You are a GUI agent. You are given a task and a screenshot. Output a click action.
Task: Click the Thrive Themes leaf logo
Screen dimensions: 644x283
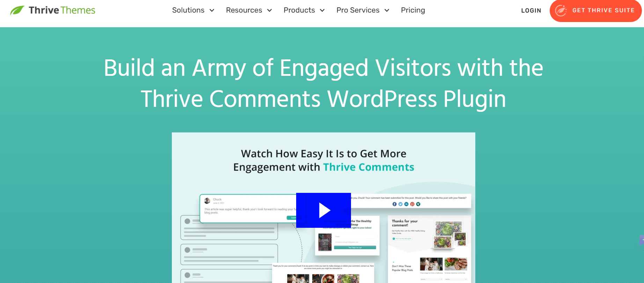point(17,10)
